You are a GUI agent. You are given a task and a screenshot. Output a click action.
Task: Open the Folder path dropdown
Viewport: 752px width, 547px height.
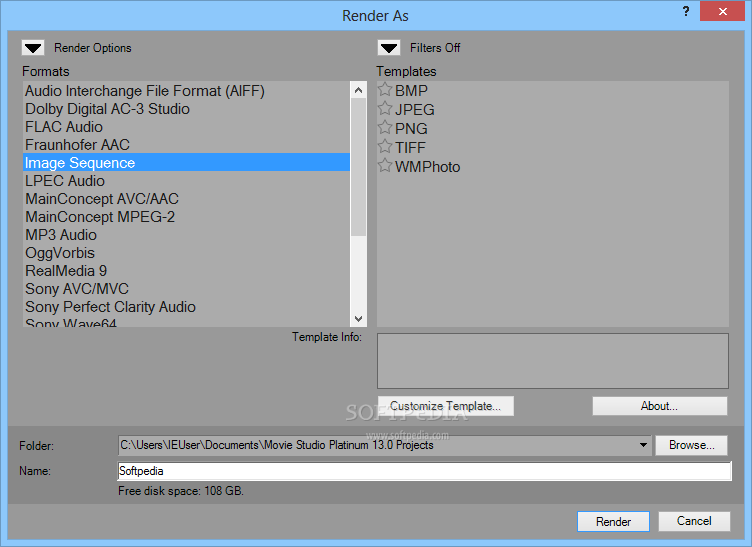click(x=643, y=445)
